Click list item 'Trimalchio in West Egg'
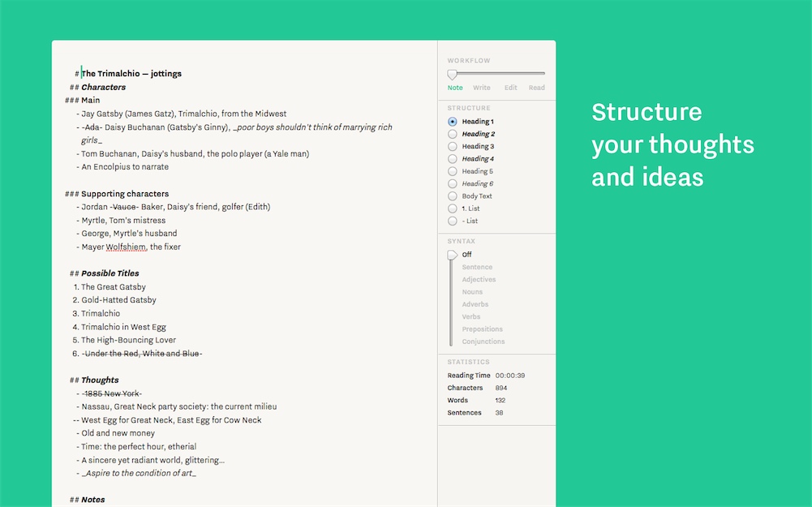This screenshot has height=507, width=812. pyautogui.click(x=123, y=327)
